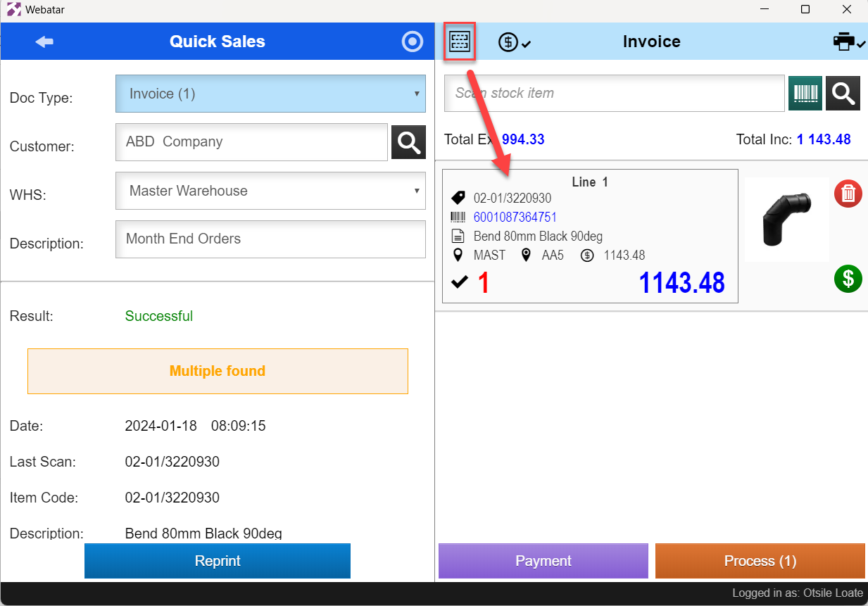Click the Customer field ABD Company

pyautogui.click(x=251, y=142)
